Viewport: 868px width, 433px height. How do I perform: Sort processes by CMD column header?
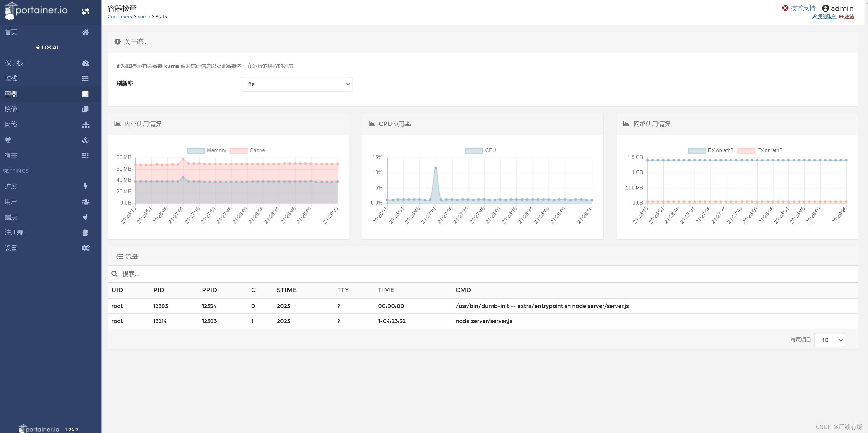[463, 290]
